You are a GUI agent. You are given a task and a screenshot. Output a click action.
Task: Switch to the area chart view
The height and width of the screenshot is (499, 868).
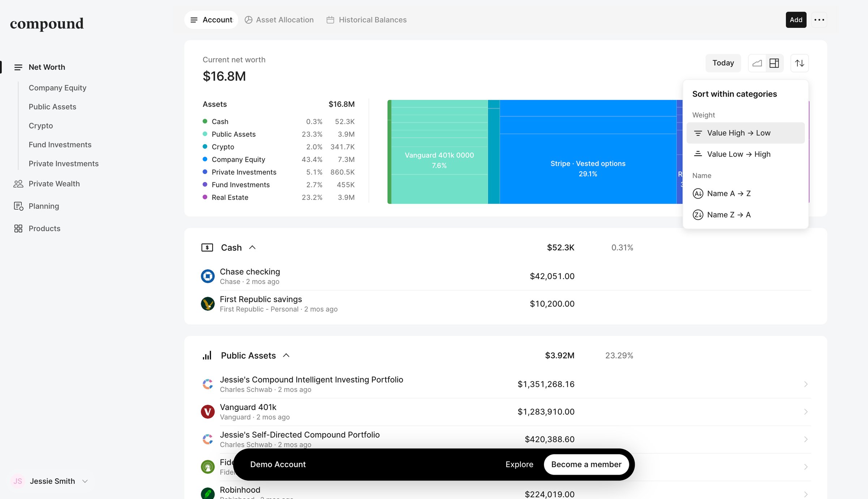pos(757,63)
